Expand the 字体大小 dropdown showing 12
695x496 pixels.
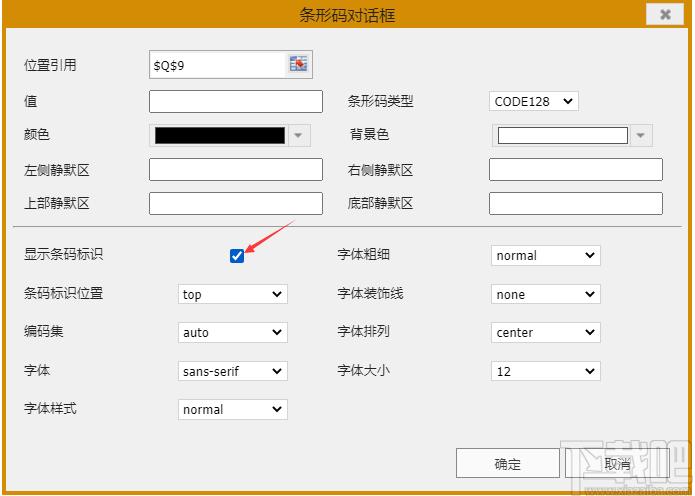(x=546, y=371)
